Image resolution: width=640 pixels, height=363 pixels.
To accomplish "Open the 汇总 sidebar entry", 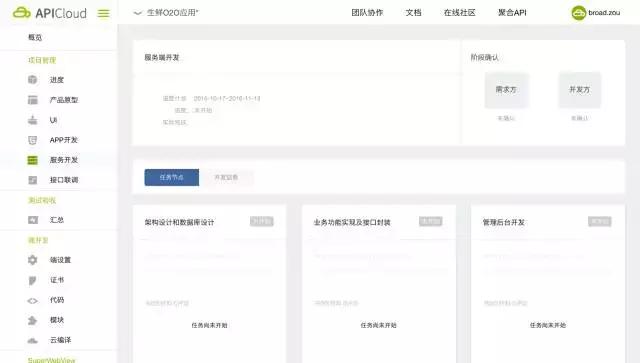I will click(57, 220).
